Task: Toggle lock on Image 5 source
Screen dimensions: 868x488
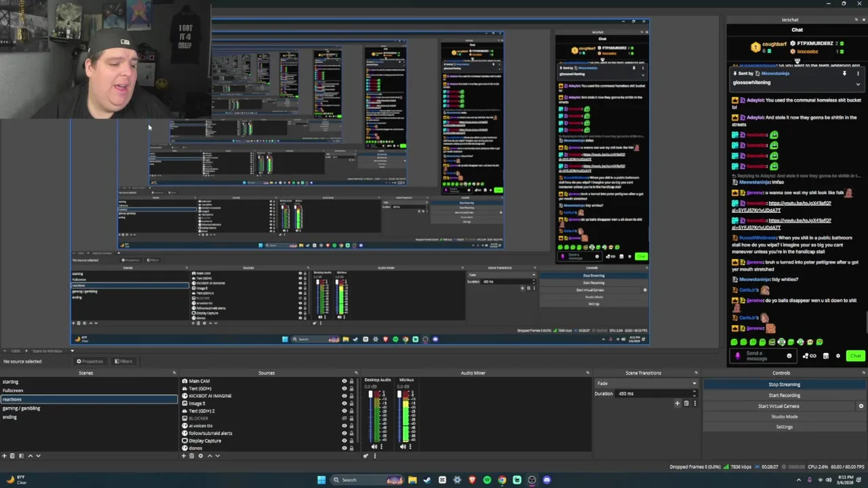Action: pyautogui.click(x=351, y=403)
